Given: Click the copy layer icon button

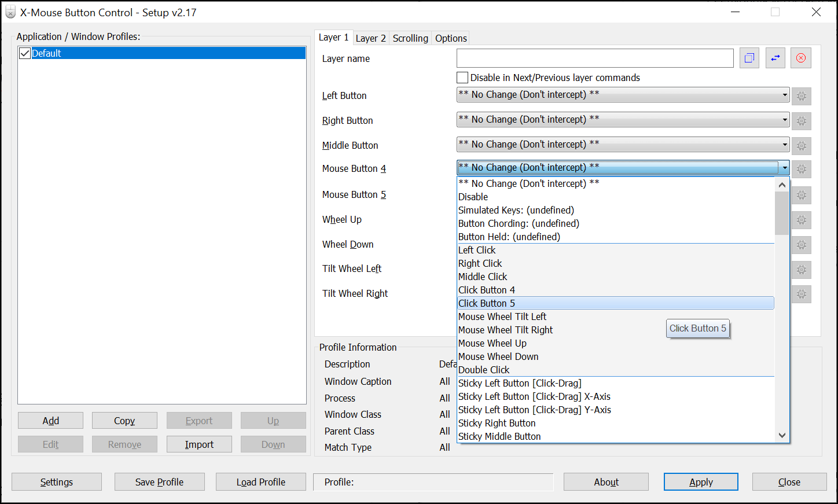Looking at the screenshot, I should coord(749,58).
